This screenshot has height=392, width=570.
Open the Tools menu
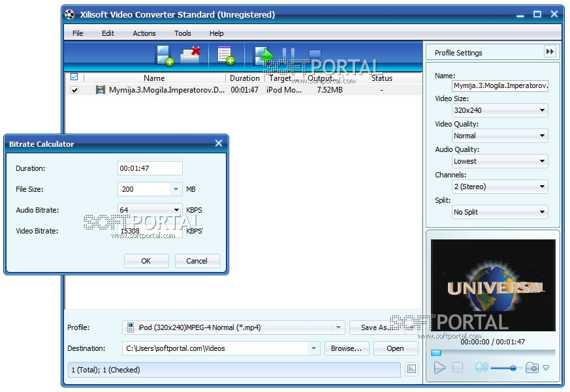182,33
